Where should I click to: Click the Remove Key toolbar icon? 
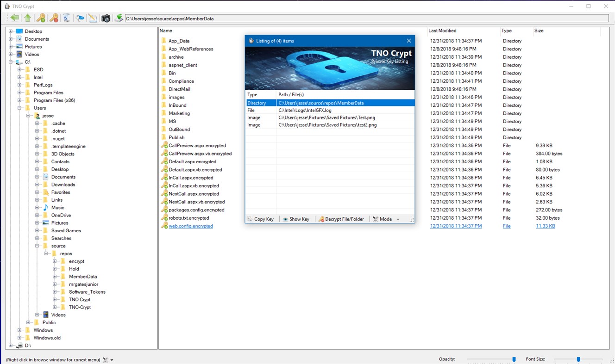coord(54,18)
